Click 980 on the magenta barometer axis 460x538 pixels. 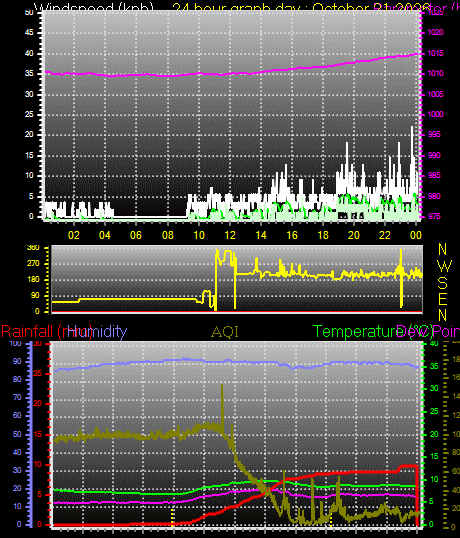(x=434, y=196)
